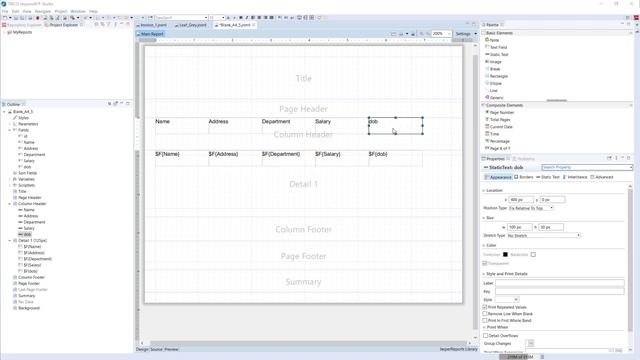Collapse the Column Header node in Outline
Screen dimensions: 640x360
click(x=10, y=204)
